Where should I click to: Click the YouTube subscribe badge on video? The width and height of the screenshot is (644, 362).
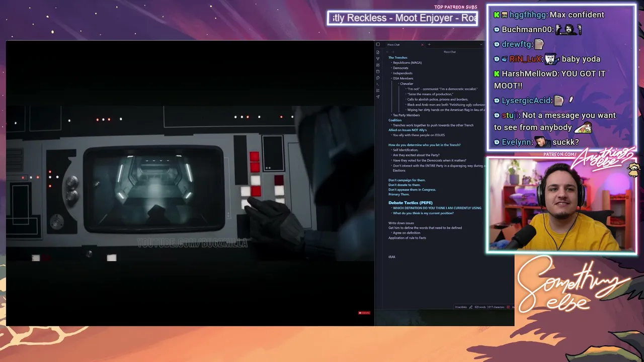point(364,313)
